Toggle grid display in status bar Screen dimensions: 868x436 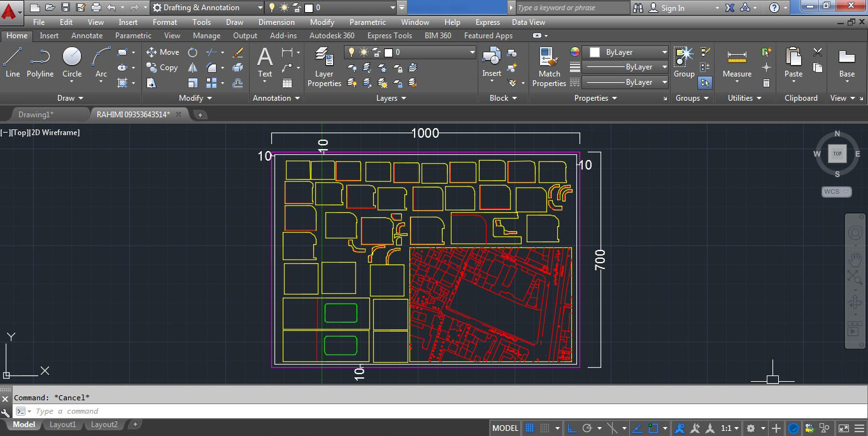[529, 428]
